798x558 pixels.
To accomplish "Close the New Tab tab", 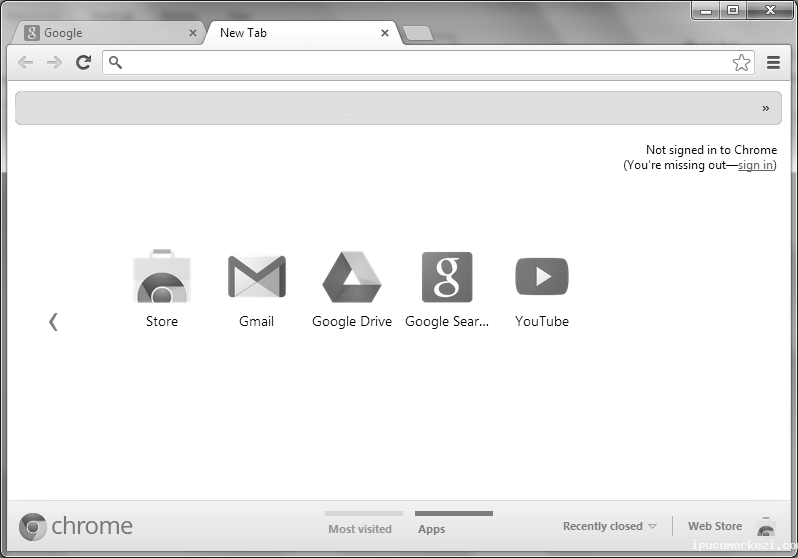I will pos(385,33).
